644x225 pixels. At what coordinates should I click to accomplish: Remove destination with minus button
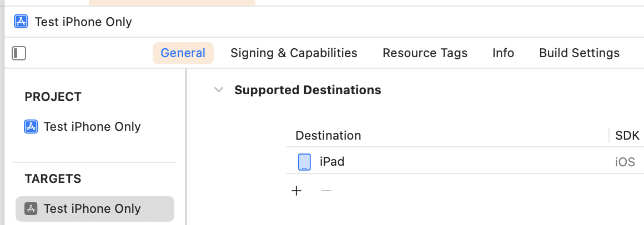[326, 191]
